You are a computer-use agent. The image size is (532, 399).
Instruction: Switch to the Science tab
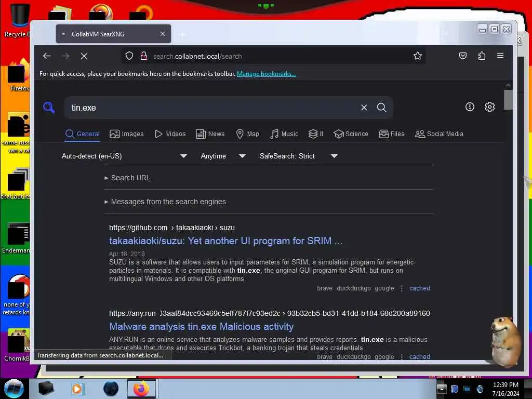coord(351,134)
